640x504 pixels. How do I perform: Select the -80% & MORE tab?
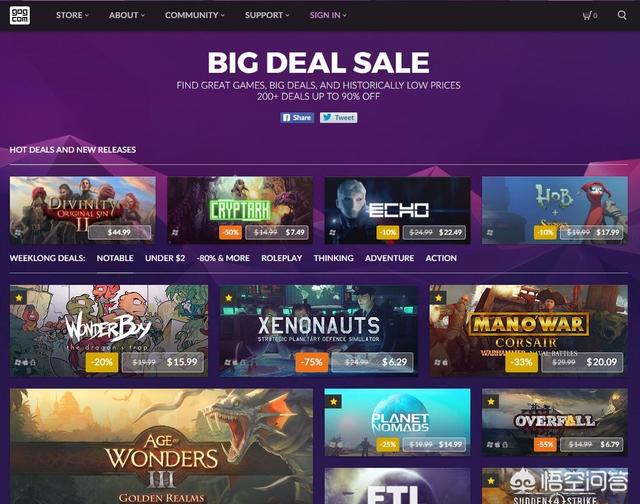click(x=223, y=258)
